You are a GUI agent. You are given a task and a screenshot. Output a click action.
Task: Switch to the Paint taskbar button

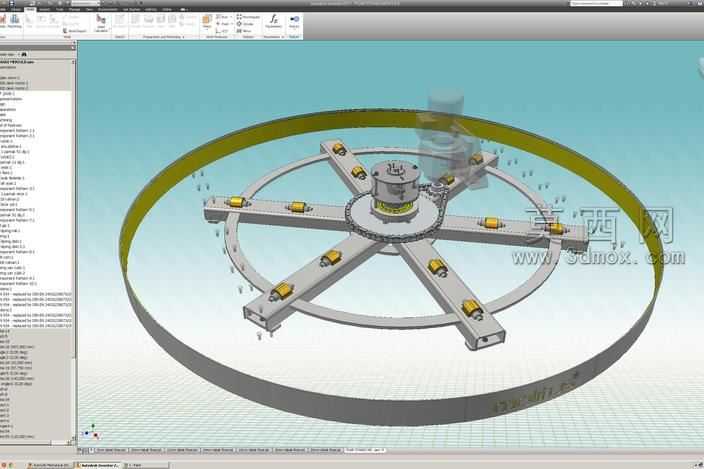(x=145, y=465)
